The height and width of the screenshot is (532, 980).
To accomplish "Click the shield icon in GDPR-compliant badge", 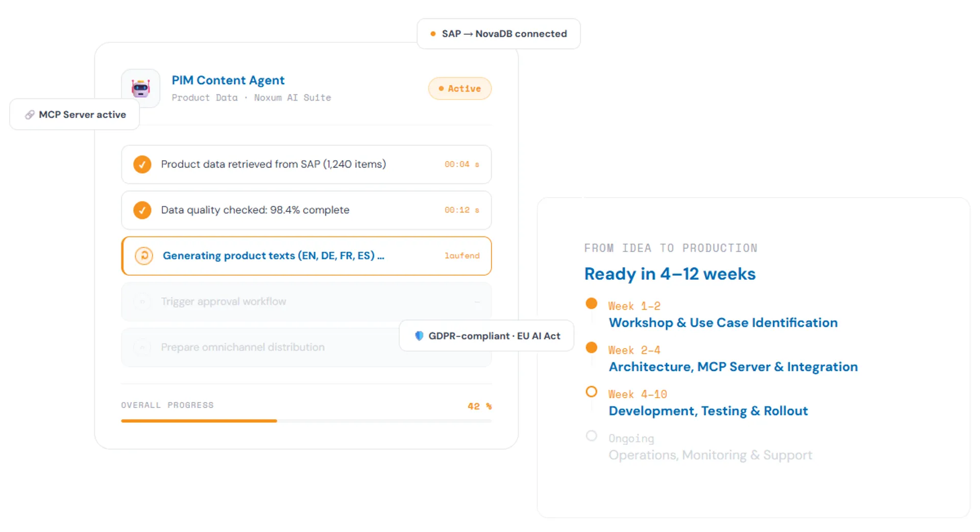I will (x=419, y=336).
